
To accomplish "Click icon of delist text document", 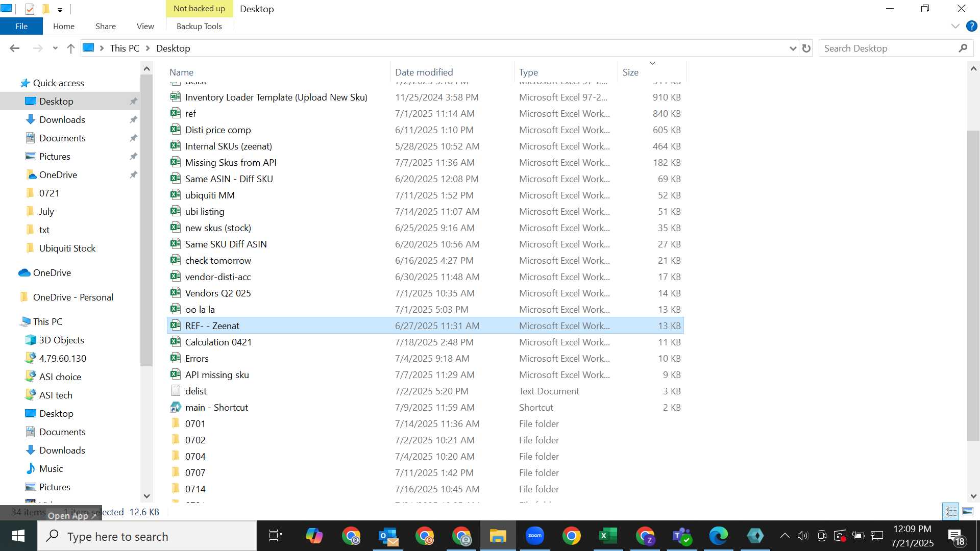I will click(175, 391).
